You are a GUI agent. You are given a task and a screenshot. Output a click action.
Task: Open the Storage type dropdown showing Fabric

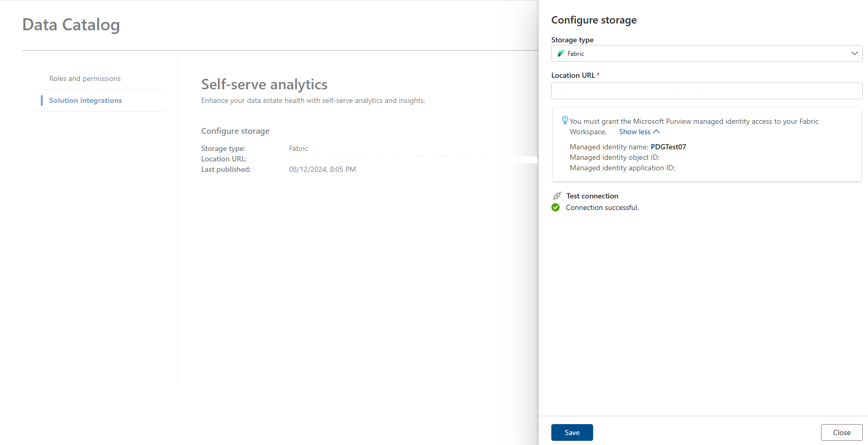(x=707, y=53)
